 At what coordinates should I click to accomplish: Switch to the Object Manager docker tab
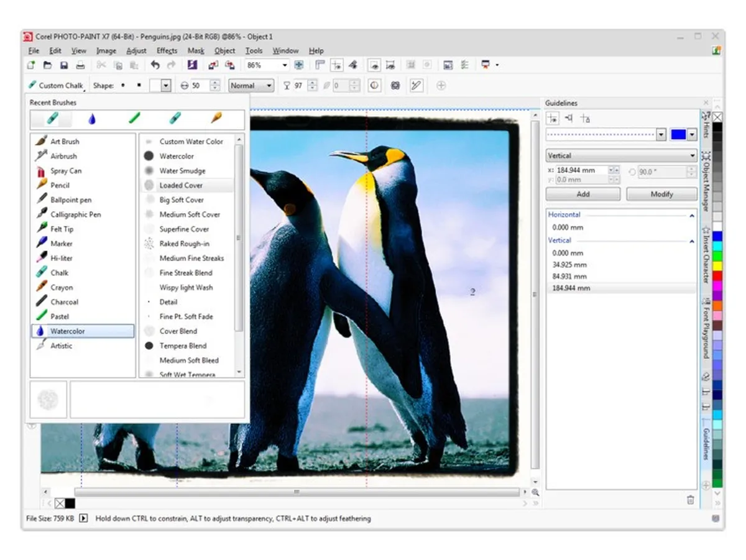(x=706, y=180)
